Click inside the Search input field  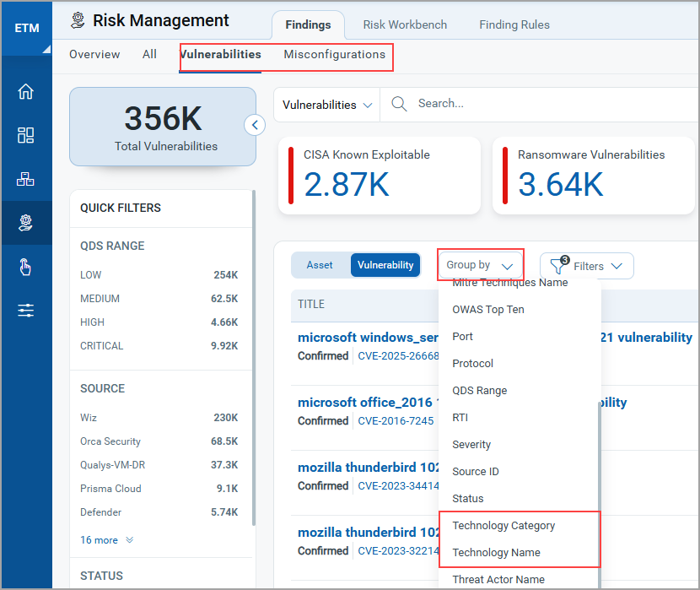[x=472, y=103]
